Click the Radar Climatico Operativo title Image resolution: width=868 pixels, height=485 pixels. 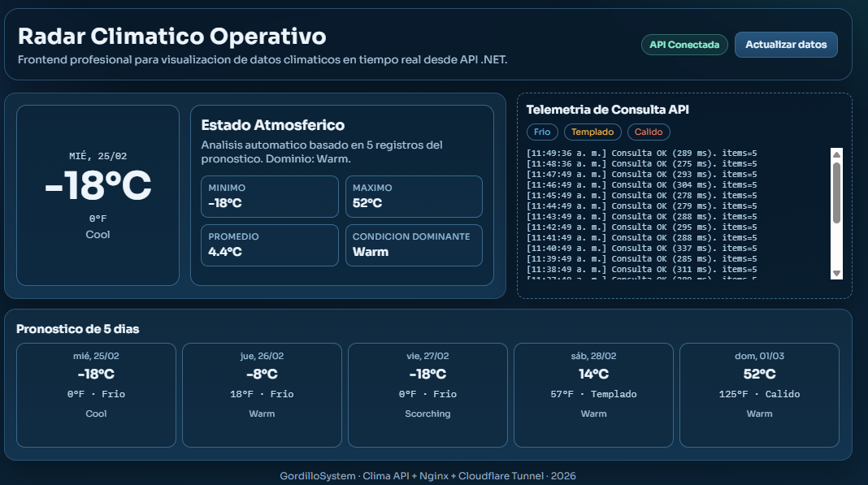point(172,37)
